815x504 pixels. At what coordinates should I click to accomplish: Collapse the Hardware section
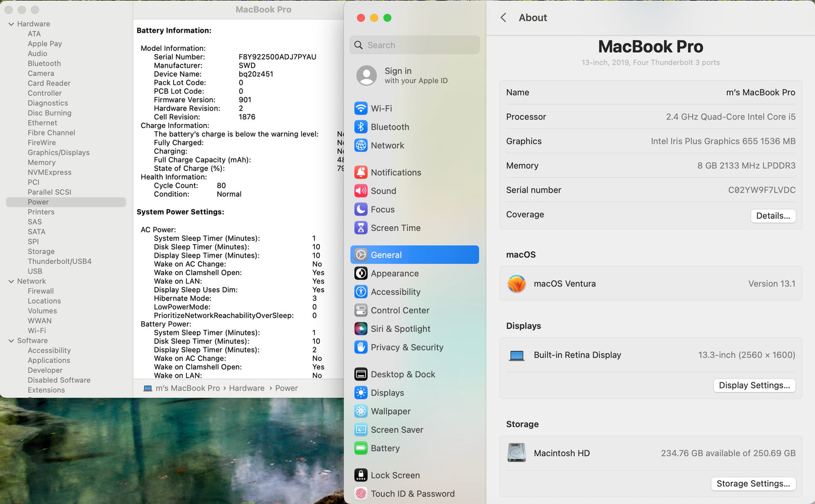click(11, 24)
